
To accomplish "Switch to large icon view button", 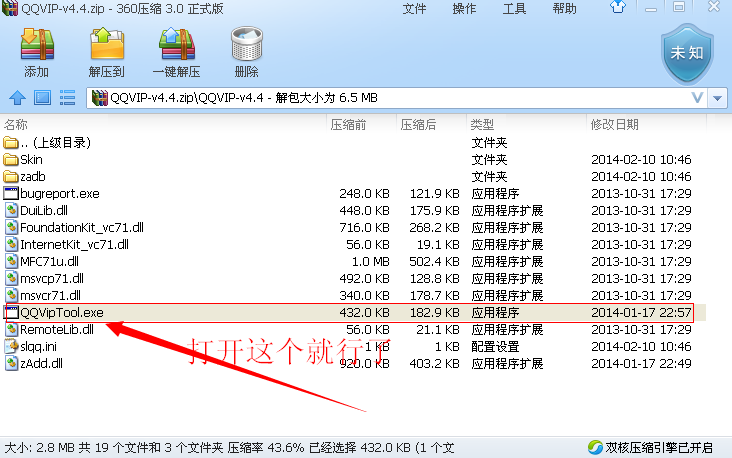I will (42, 98).
